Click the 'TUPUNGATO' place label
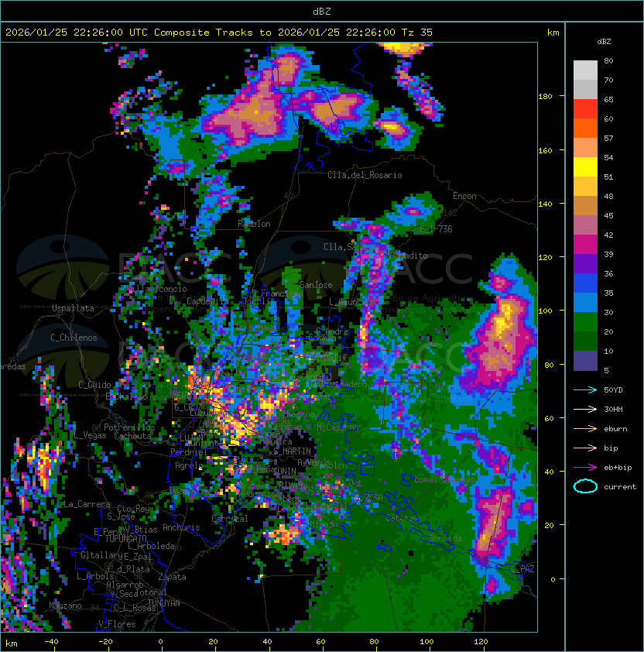The height and width of the screenshot is (652, 644). pyautogui.click(x=125, y=538)
